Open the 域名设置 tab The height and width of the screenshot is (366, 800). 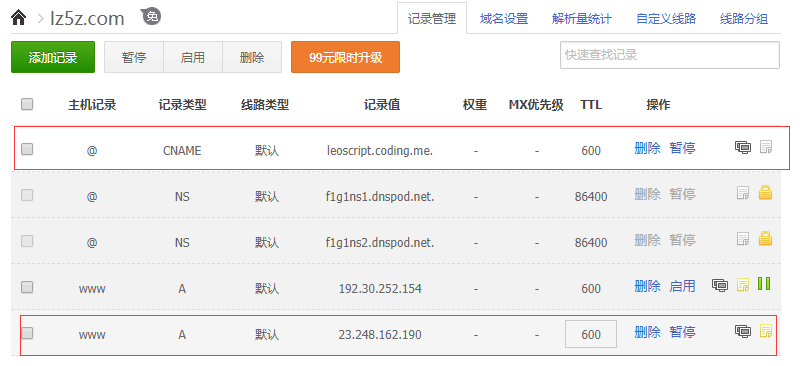[504, 19]
